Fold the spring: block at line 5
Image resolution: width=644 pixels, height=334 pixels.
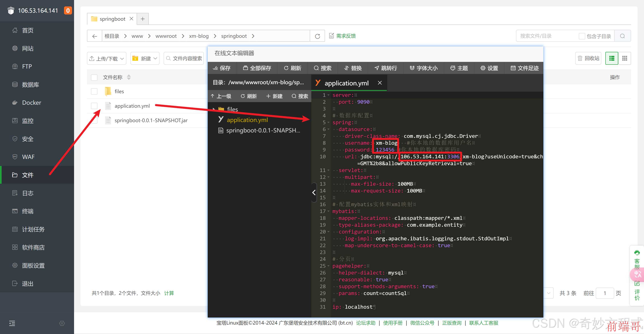coord(328,122)
